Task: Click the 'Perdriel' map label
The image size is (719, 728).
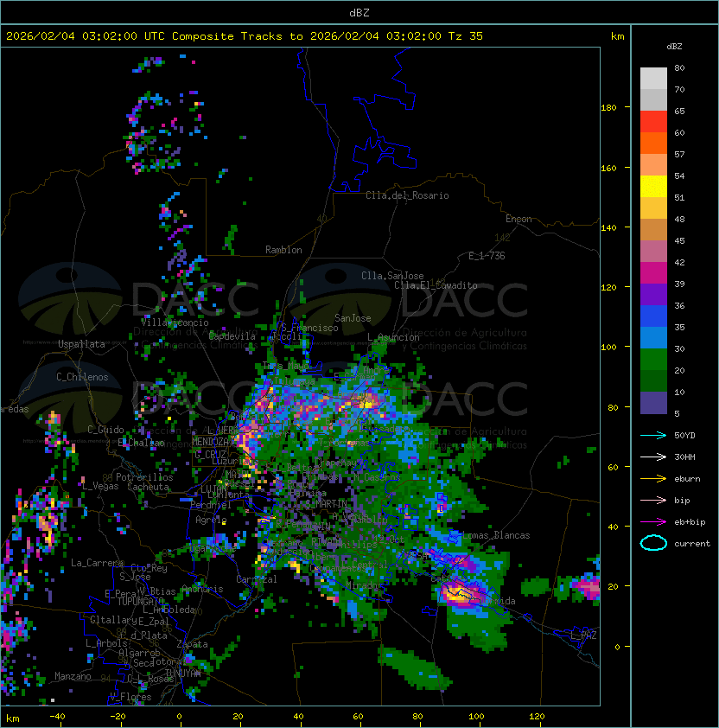Action: pos(211,505)
